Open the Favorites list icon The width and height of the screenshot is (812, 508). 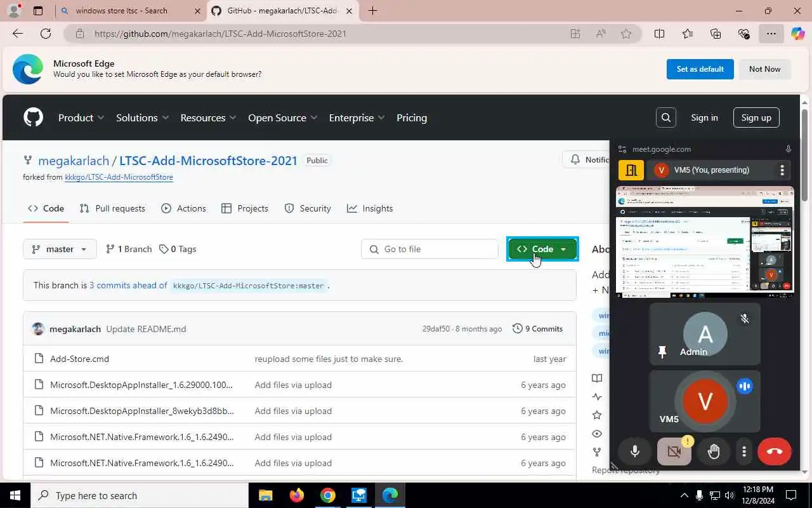click(688, 34)
